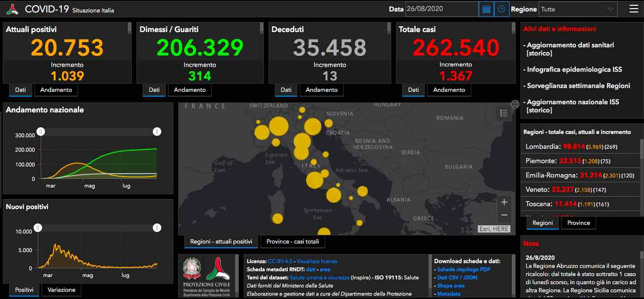The width and height of the screenshot is (644, 299).
Task: Open the Regione dropdown showing Tutte
Action: (577, 9)
